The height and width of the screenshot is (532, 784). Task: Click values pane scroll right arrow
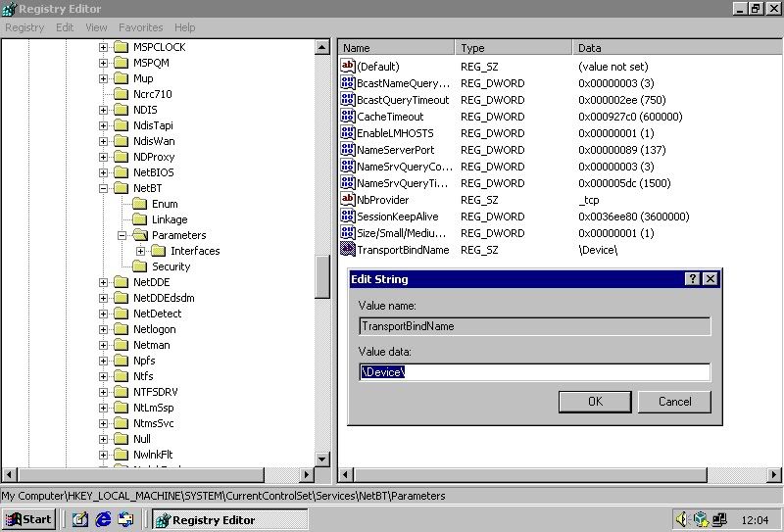(x=773, y=474)
